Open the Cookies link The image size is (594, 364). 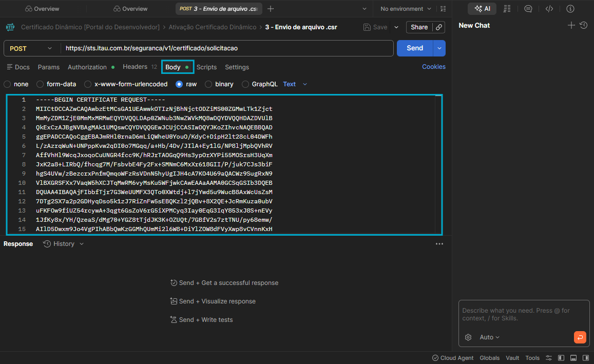coord(433,67)
